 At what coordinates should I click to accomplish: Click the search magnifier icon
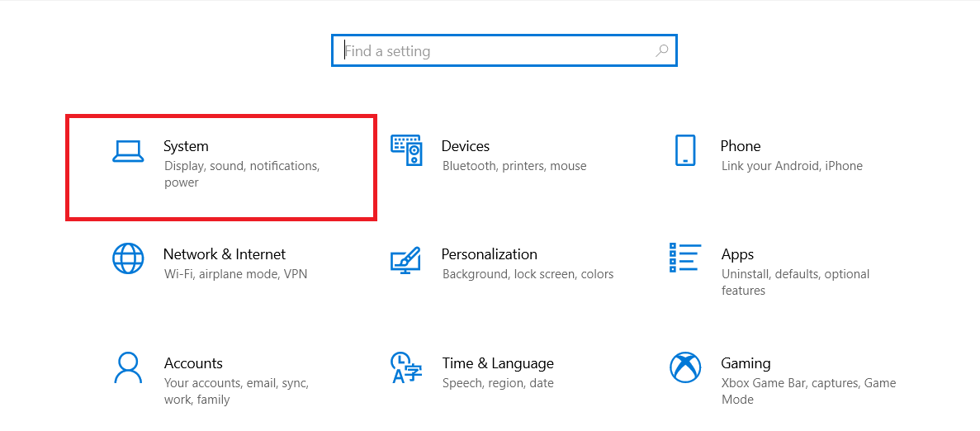coord(661,50)
